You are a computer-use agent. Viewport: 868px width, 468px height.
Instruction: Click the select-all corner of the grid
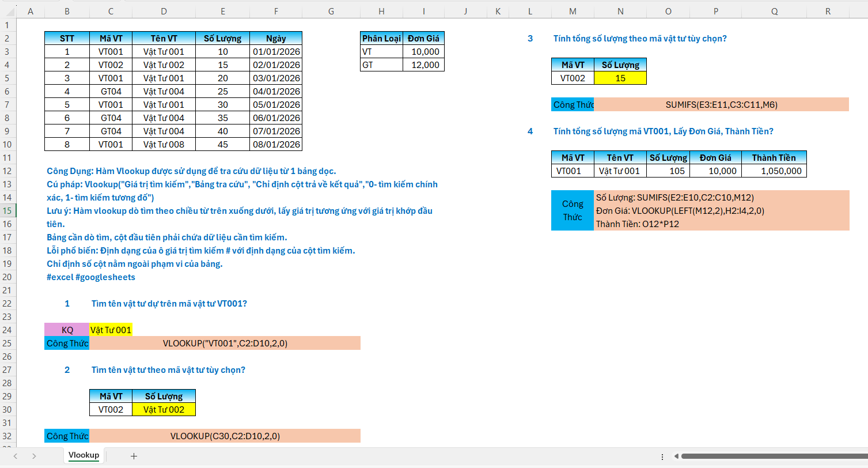tap(9, 12)
